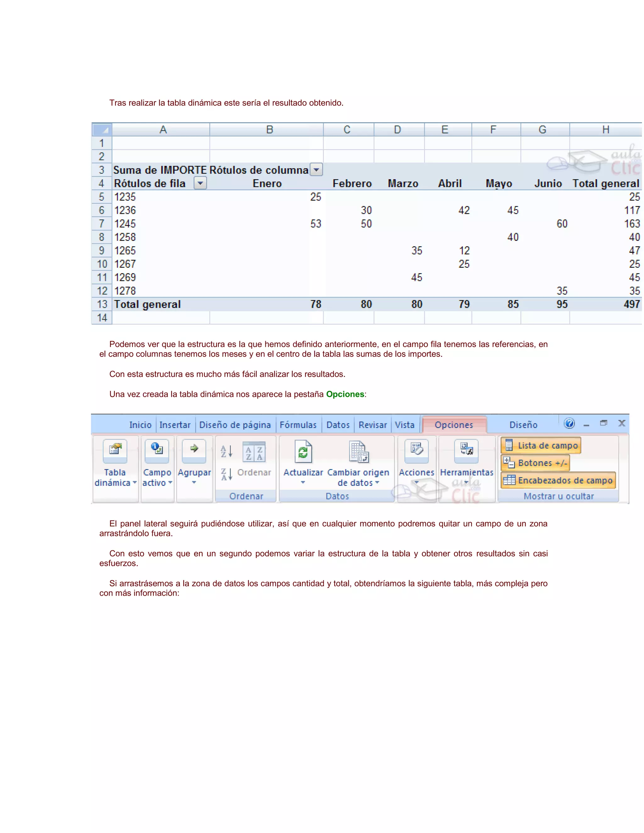Open the Rótulos de columna filter dropdown
Viewport: 644px width, 833px height.
coord(316,170)
